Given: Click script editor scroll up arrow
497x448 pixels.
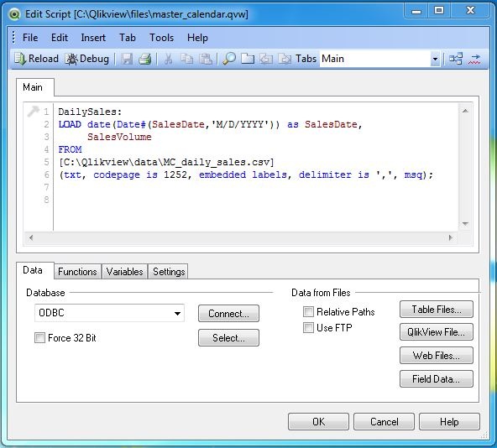Looking at the screenshot, I should 465,111.
